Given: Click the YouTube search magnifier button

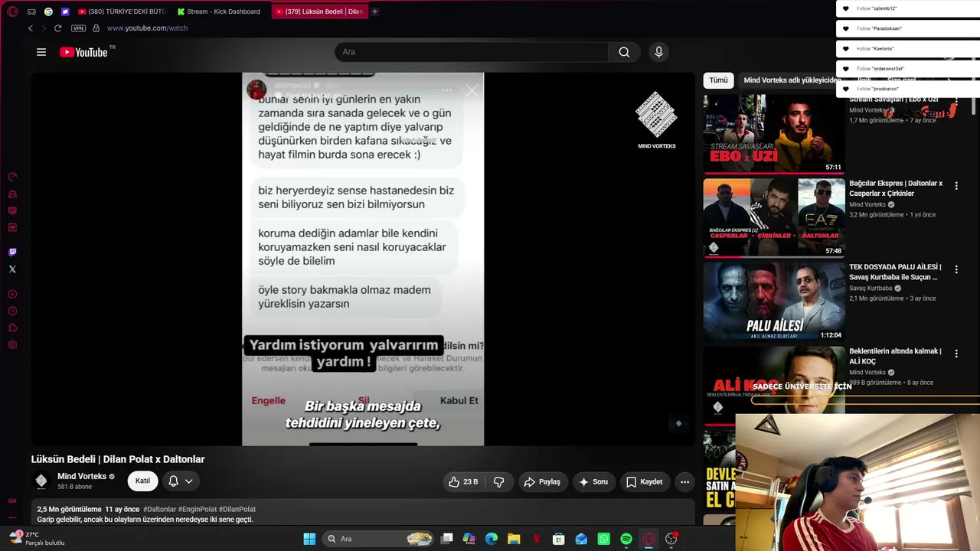Looking at the screenshot, I should pyautogui.click(x=624, y=52).
